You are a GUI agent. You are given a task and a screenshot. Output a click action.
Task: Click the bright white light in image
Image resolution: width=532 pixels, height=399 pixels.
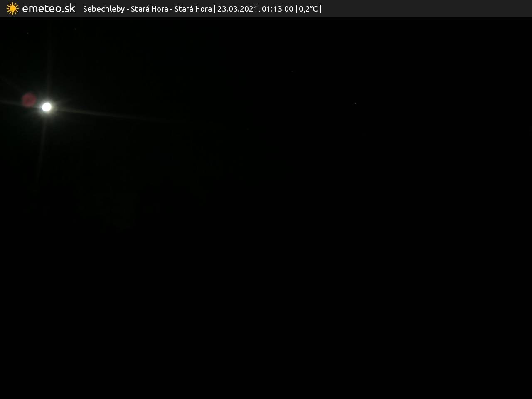47,107
